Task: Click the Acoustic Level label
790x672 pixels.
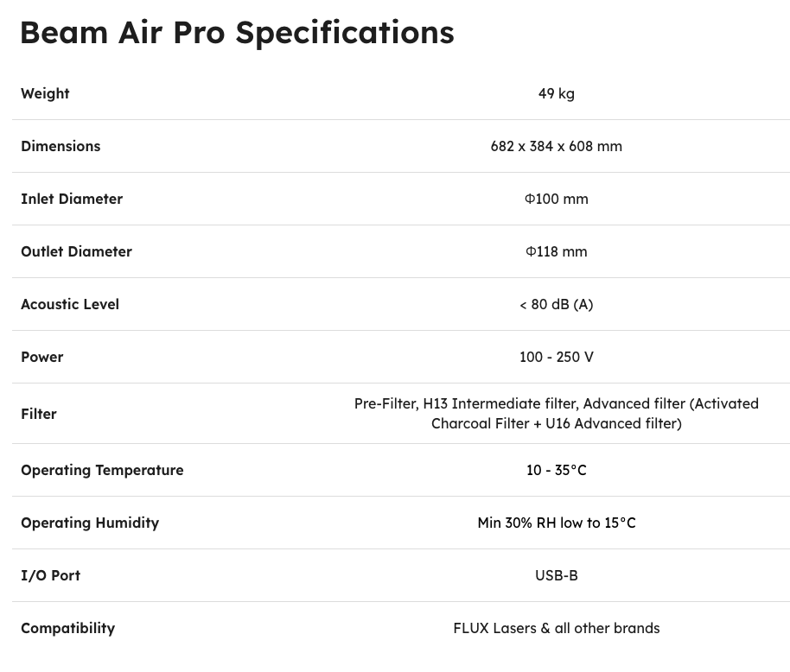Action: pos(70,304)
